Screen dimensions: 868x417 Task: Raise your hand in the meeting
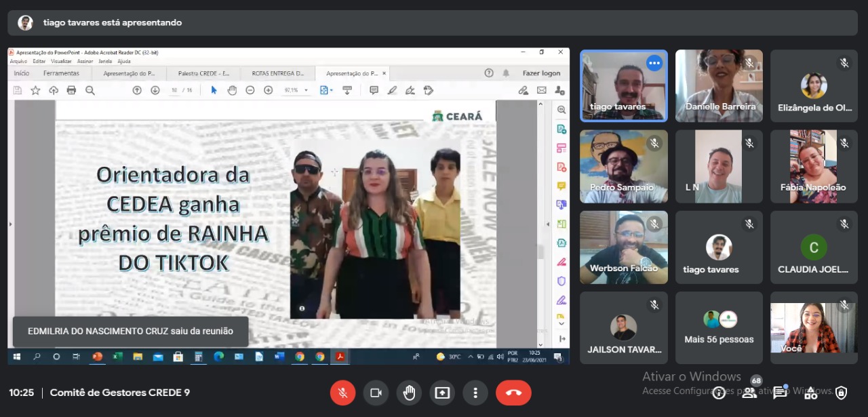(x=409, y=393)
